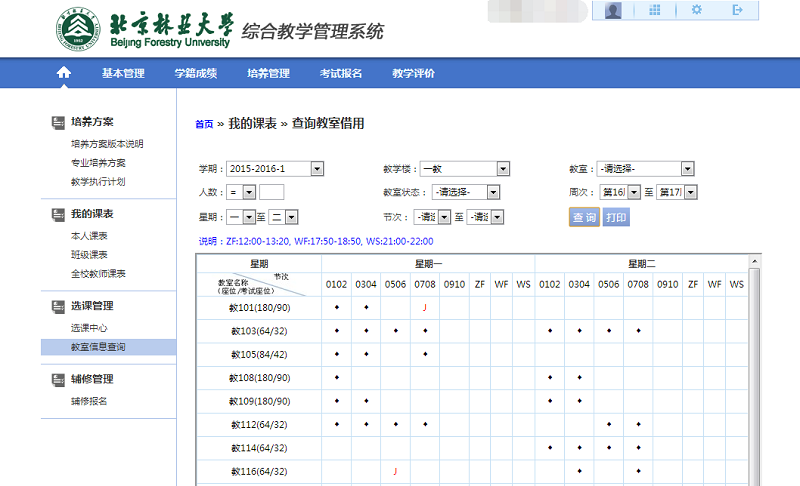Click the 辅修管理 section icon in sidebar
Image resolution: width=800 pixels, height=486 pixels.
coord(58,379)
